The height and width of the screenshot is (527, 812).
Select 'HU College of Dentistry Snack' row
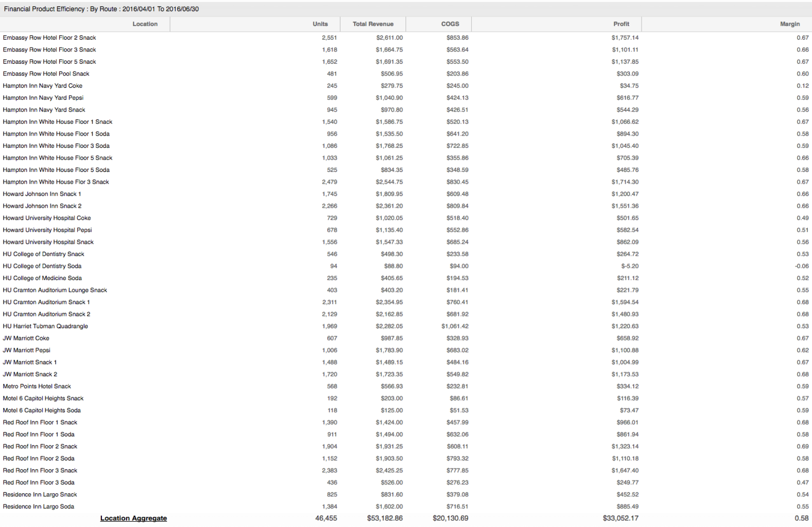[406, 254]
